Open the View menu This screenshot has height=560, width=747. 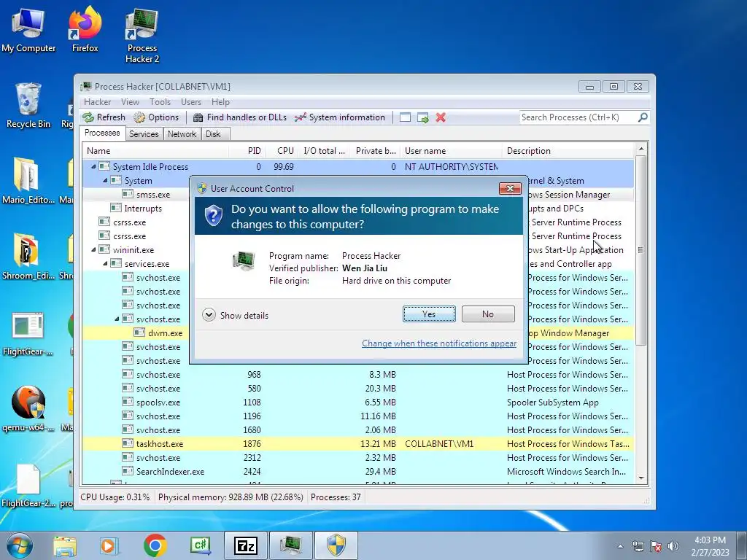130,102
